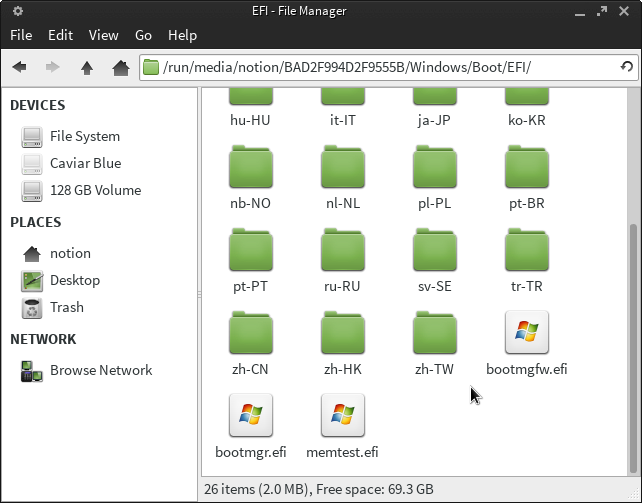Click the ja-JP folder label

pos(434,121)
